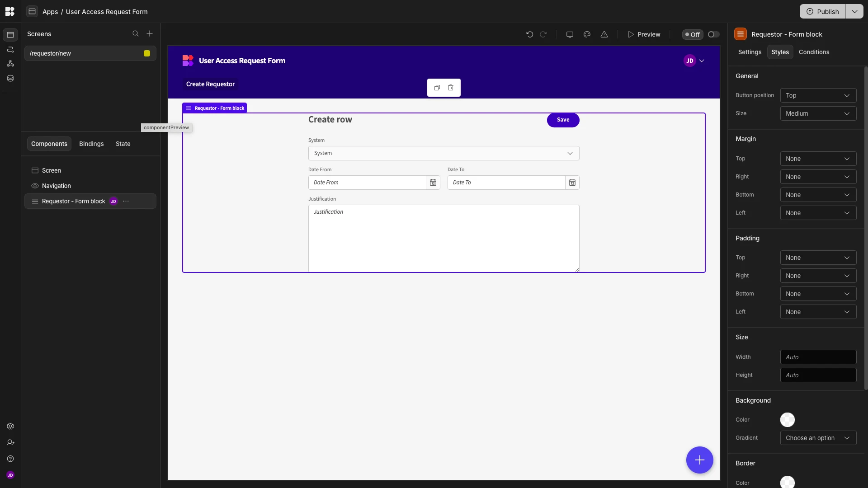Open the Button position dropdown
The height and width of the screenshot is (488, 868).
click(818, 95)
